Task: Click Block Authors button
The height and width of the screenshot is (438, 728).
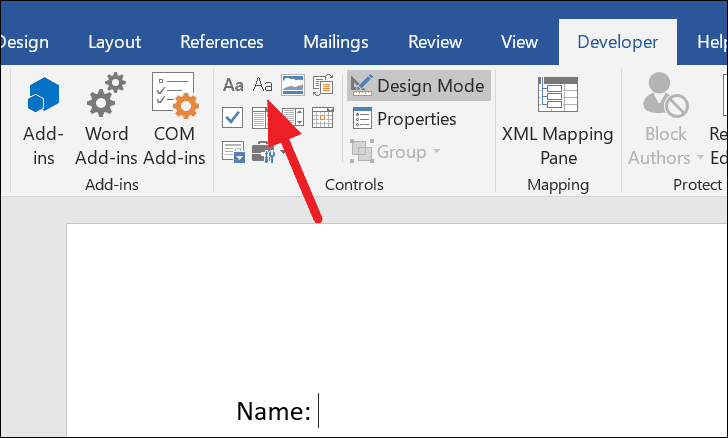Action: pos(665,120)
